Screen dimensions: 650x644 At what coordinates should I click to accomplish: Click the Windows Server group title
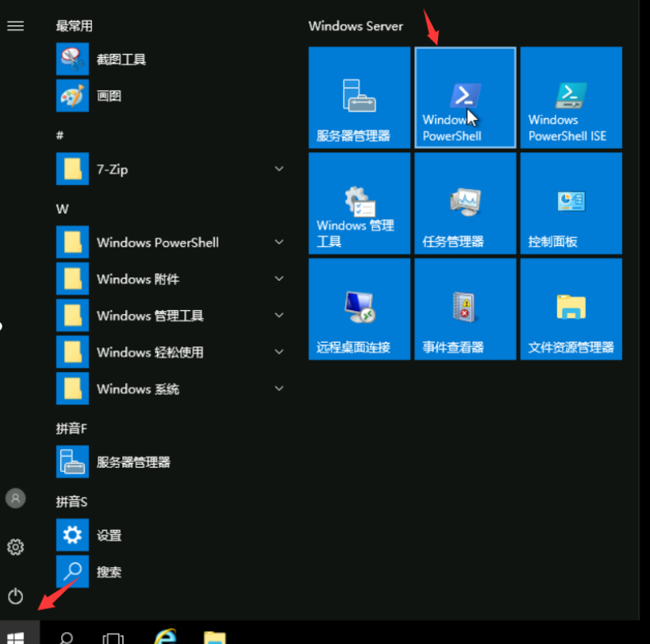click(x=356, y=26)
